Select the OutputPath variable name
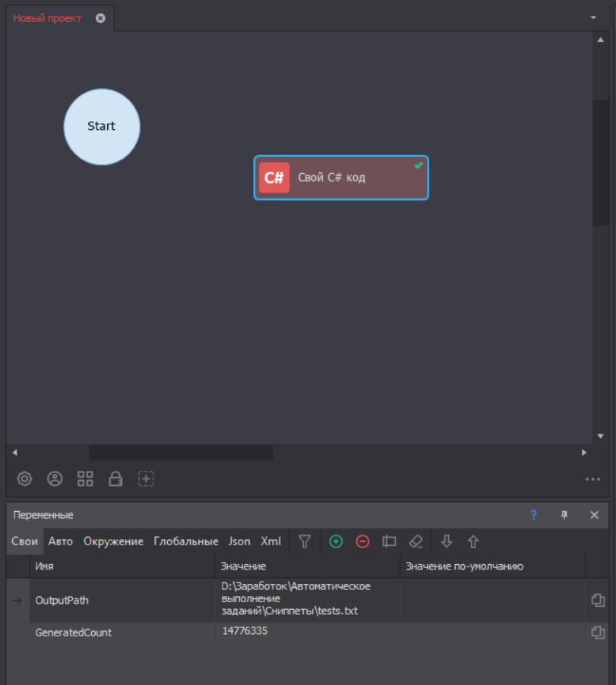The image size is (616, 685). [62, 600]
